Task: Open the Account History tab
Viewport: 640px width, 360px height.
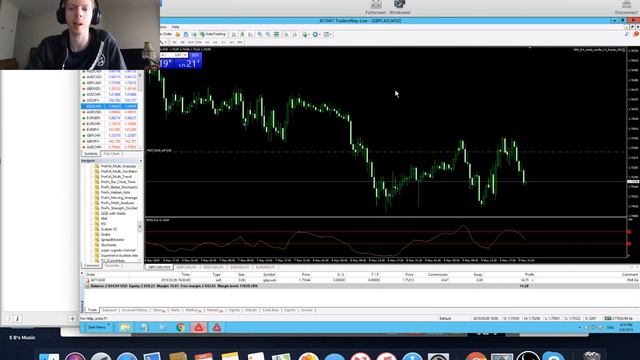Action: (134, 310)
